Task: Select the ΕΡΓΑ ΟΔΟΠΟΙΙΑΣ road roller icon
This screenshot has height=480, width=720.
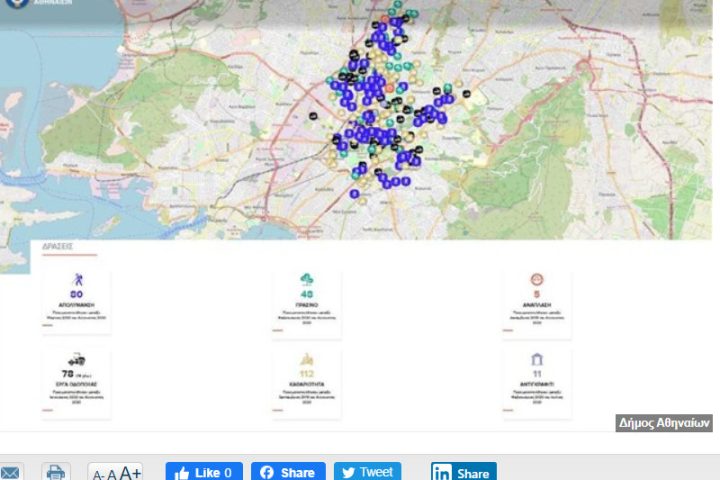Action: click(x=76, y=358)
